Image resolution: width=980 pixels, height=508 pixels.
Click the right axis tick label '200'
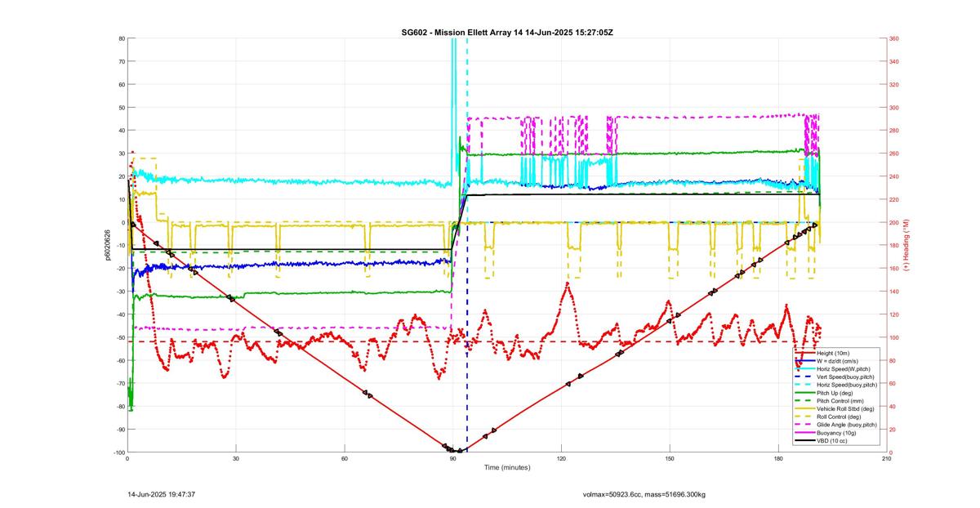[x=894, y=222]
